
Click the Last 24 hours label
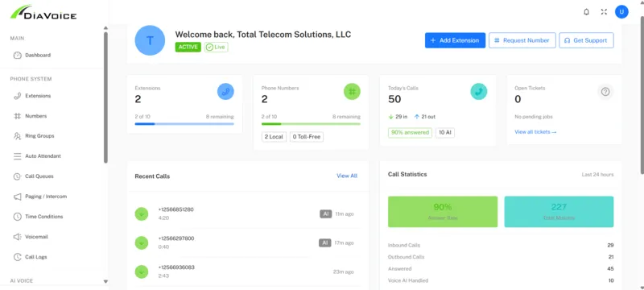click(x=597, y=175)
